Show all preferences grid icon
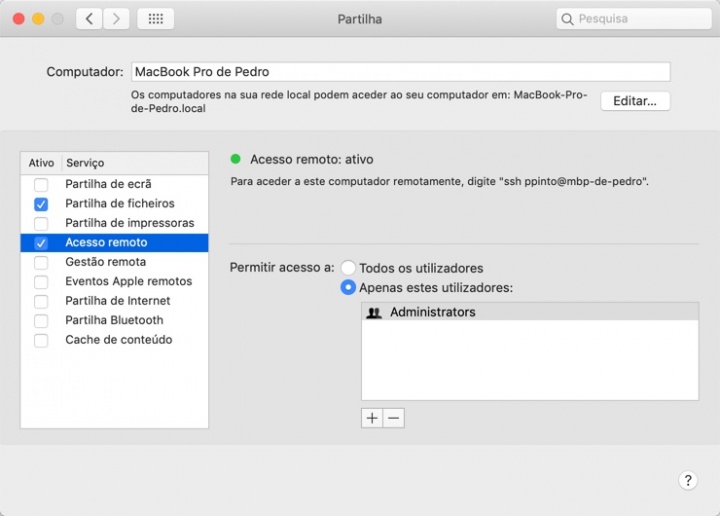The image size is (720, 516). [x=155, y=19]
